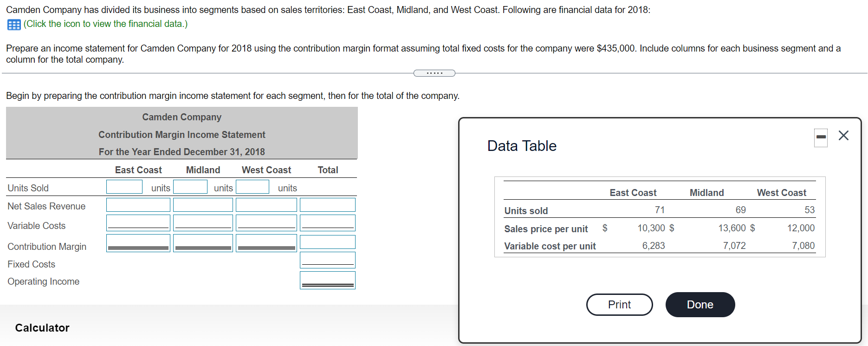Click 'For the Year Ended December 31, 2018'
This screenshot has height=346, width=868.
182,152
